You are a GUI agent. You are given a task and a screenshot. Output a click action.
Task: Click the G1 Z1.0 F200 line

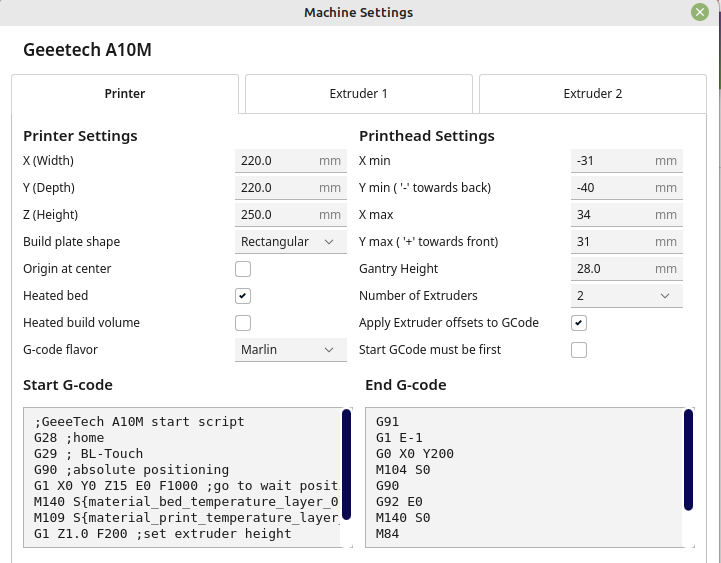(x=162, y=534)
